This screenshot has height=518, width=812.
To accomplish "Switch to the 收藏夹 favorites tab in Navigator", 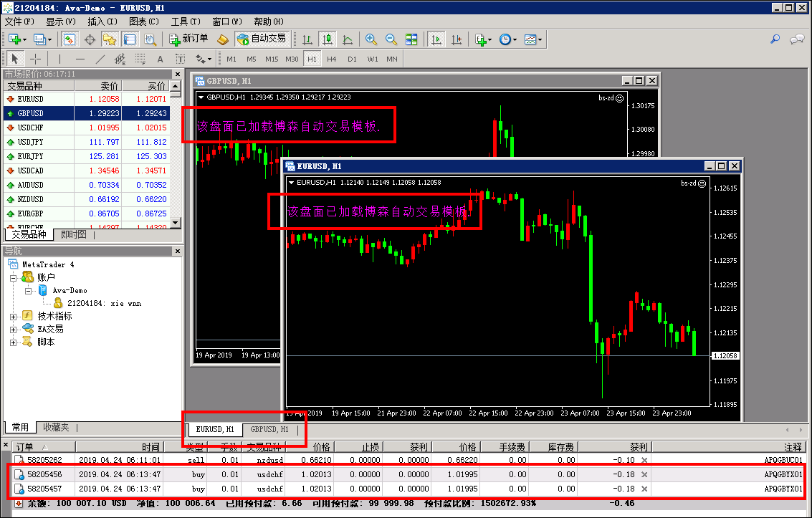I will point(56,428).
